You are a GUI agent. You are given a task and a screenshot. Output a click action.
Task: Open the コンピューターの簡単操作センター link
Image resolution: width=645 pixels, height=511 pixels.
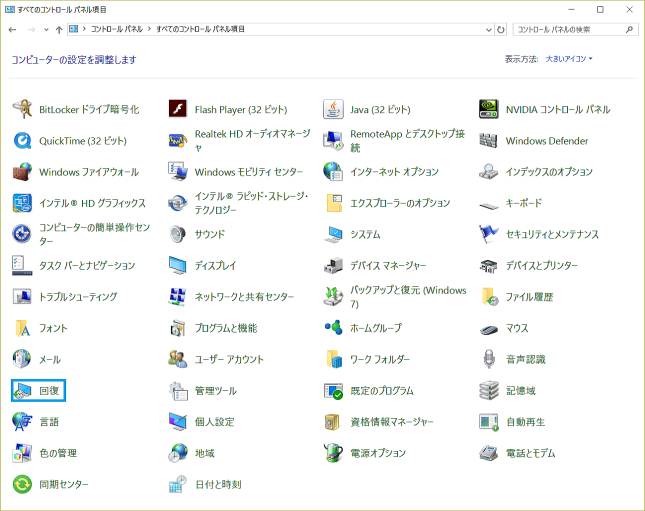95,235
